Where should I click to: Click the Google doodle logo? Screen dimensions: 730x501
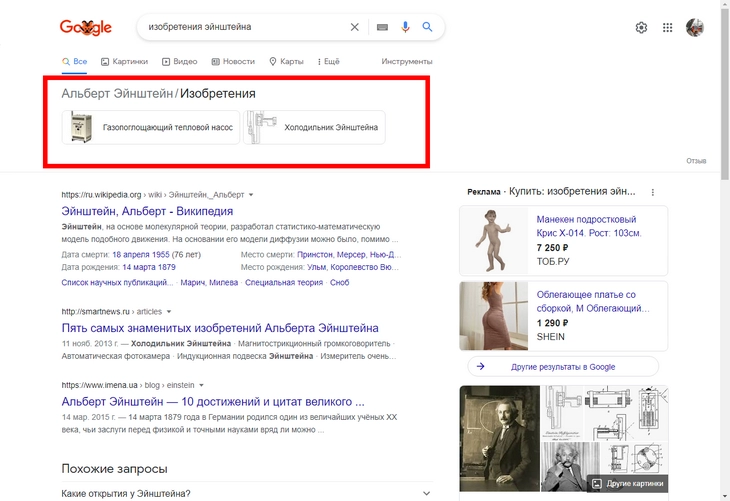[x=86, y=27]
